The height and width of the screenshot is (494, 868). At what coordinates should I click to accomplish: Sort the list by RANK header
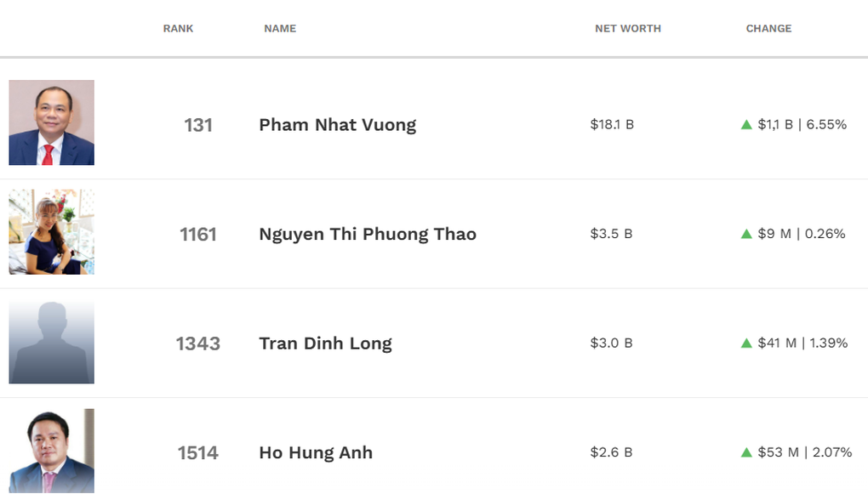pos(178,29)
